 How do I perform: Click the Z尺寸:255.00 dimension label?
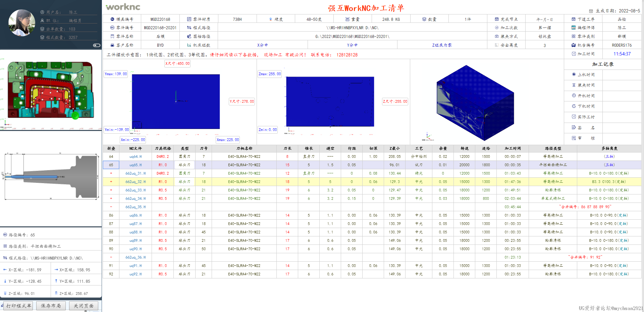click(x=395, y=101)
